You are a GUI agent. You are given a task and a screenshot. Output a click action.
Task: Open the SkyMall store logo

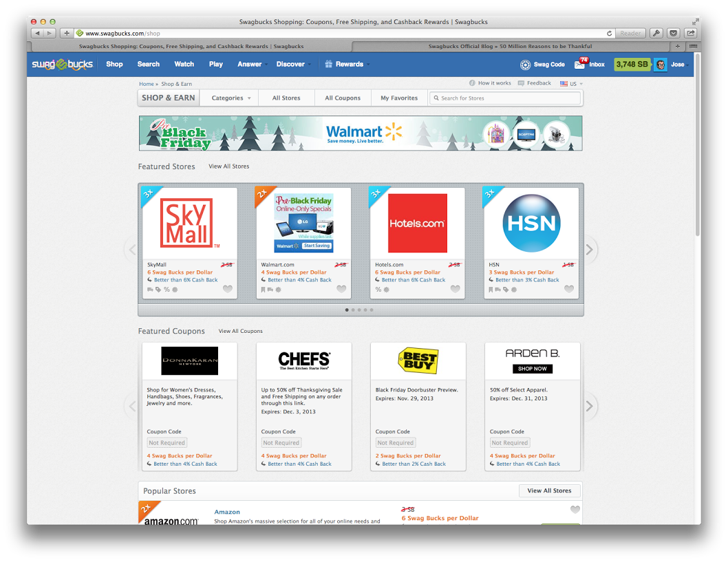pyautogui.click(x=190, y=224)
